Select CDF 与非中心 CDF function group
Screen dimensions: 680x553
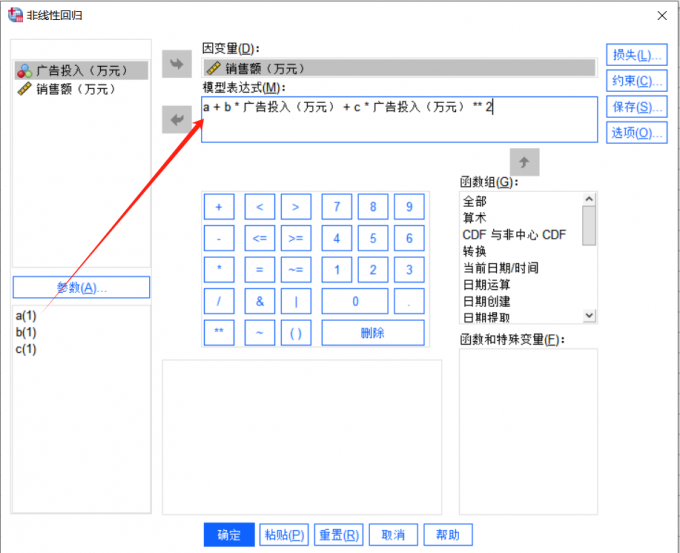514,235
